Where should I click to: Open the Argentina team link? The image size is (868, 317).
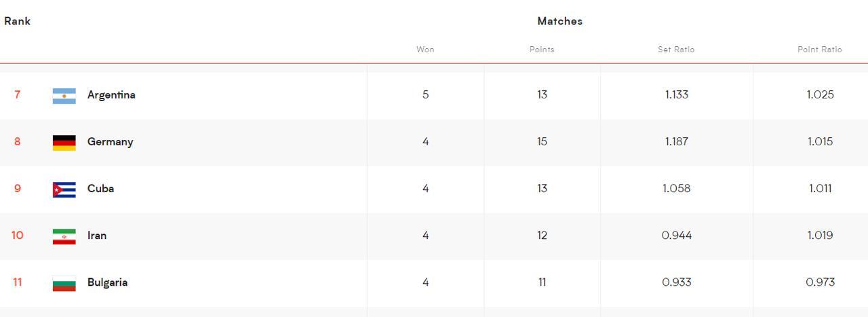pyautogui.click(x=111, y=95)
